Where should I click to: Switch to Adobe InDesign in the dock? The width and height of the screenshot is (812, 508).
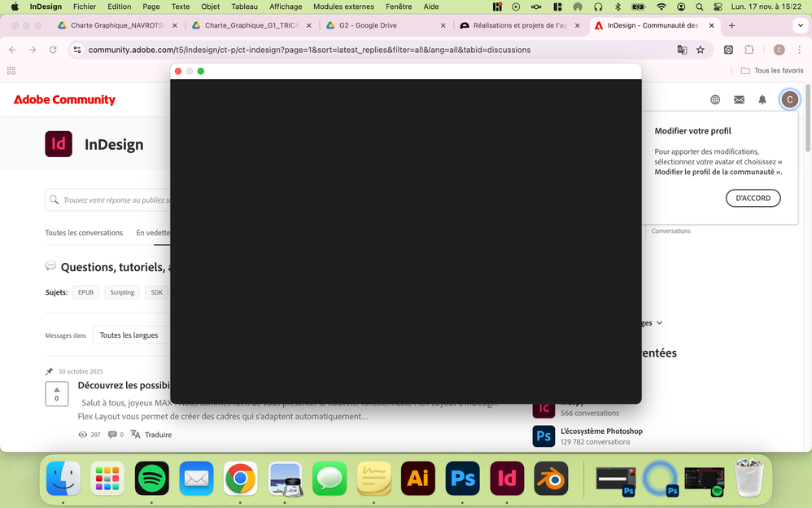(x=507, y=478)
